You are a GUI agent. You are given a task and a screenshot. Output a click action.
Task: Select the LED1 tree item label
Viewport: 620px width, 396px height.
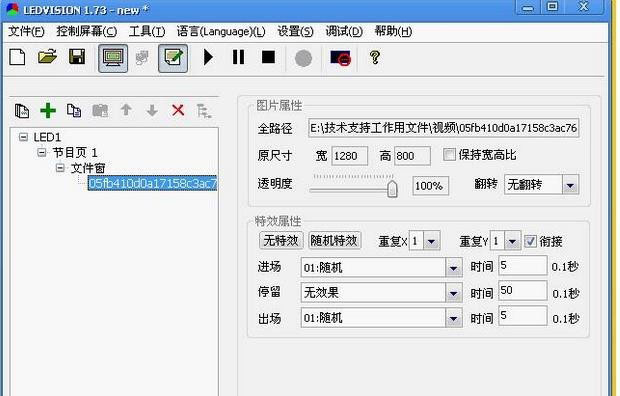[x=47, y=137]
